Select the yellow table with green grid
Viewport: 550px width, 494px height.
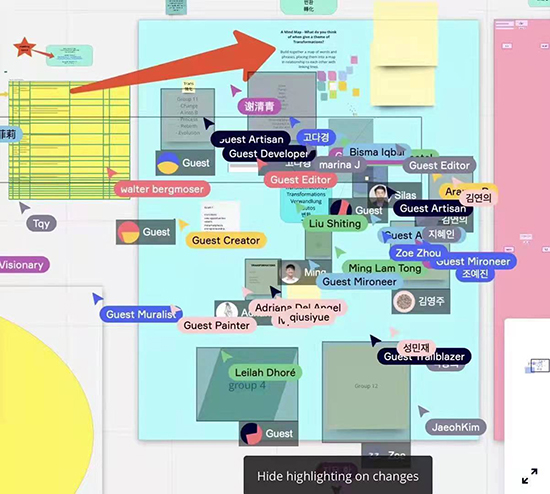click(x=69, y=140)
